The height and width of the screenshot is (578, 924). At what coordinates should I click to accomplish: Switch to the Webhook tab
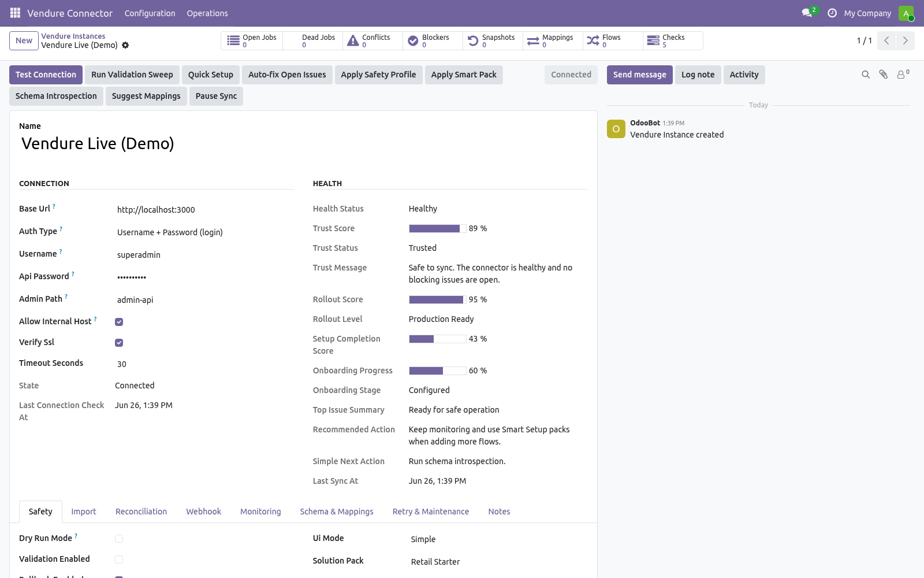point(204,512)
